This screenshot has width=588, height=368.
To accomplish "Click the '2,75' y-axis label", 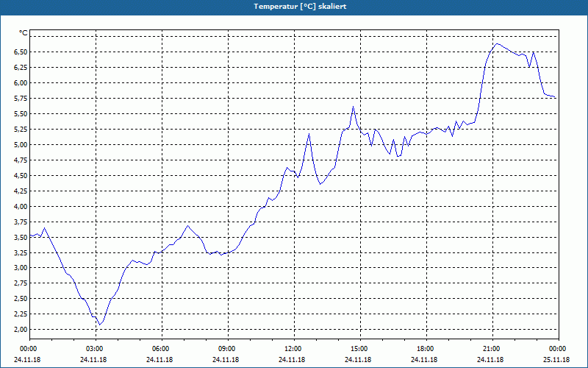I will click(21, 283).
